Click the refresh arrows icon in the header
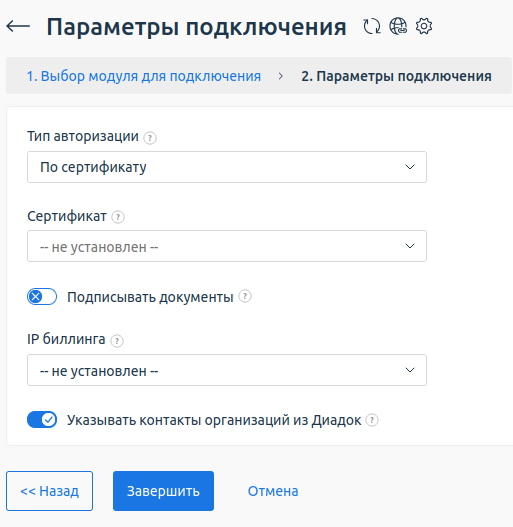Image resolution: width=513 pixels, height=527 pixels. coord(372,26)
